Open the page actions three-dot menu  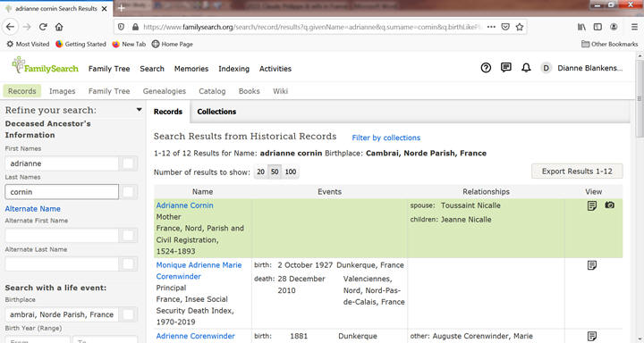[x=491, y=27]
